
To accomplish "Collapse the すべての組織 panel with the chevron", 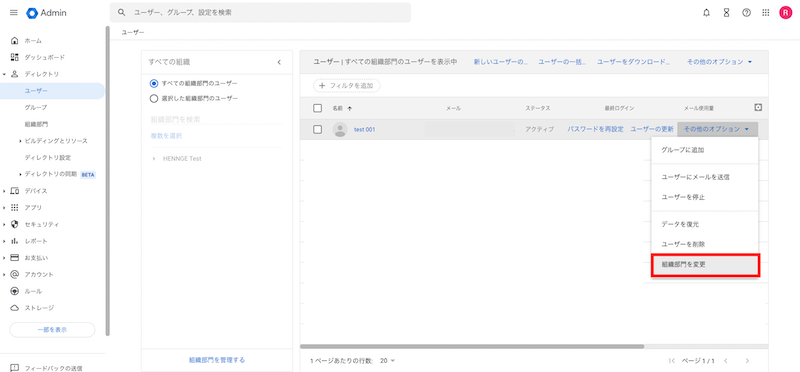I will tap(279, 62).
